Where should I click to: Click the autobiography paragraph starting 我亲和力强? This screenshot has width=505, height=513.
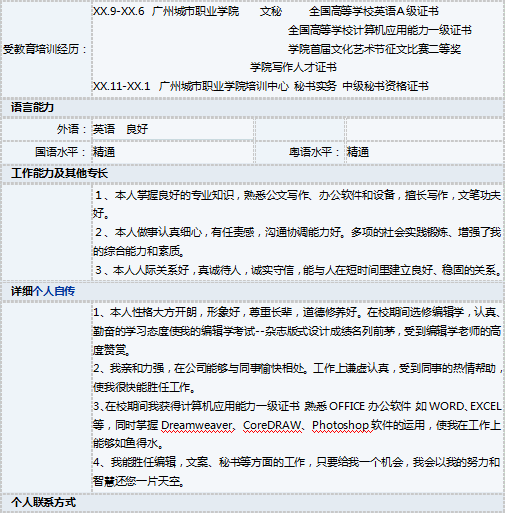pos(297,378)
